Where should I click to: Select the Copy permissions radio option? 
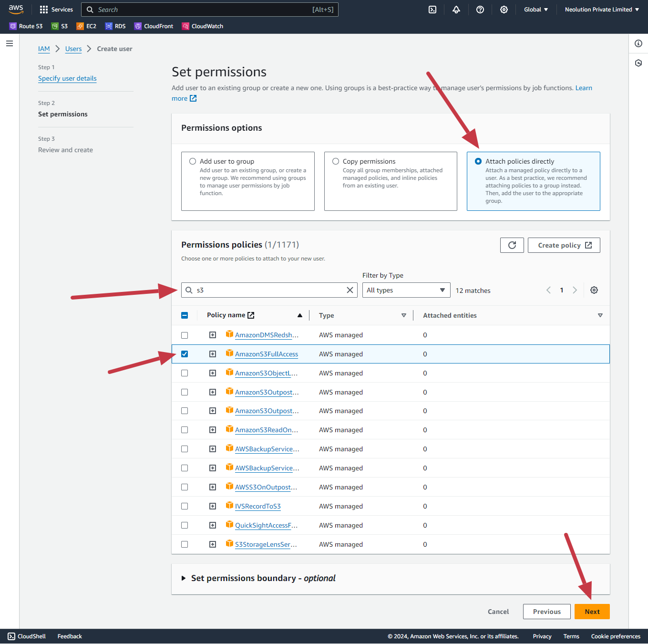tap(336, 161)
